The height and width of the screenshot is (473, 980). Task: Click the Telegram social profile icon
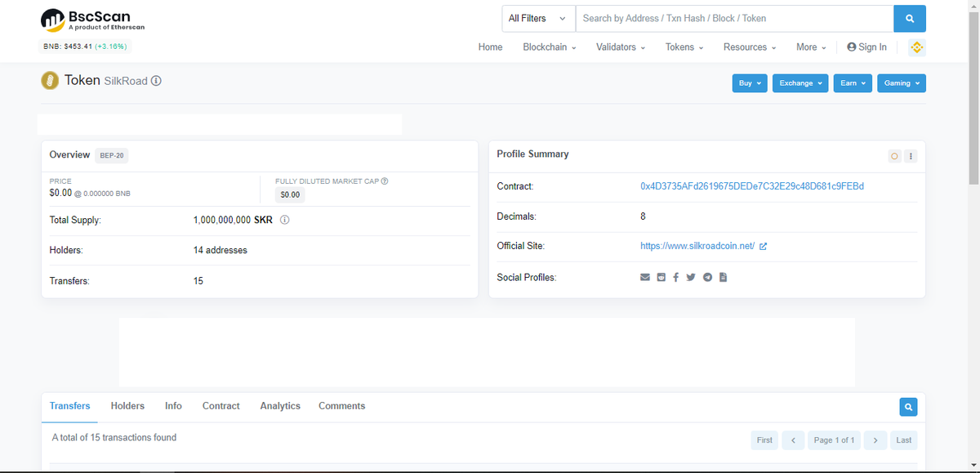click(707, 278)
